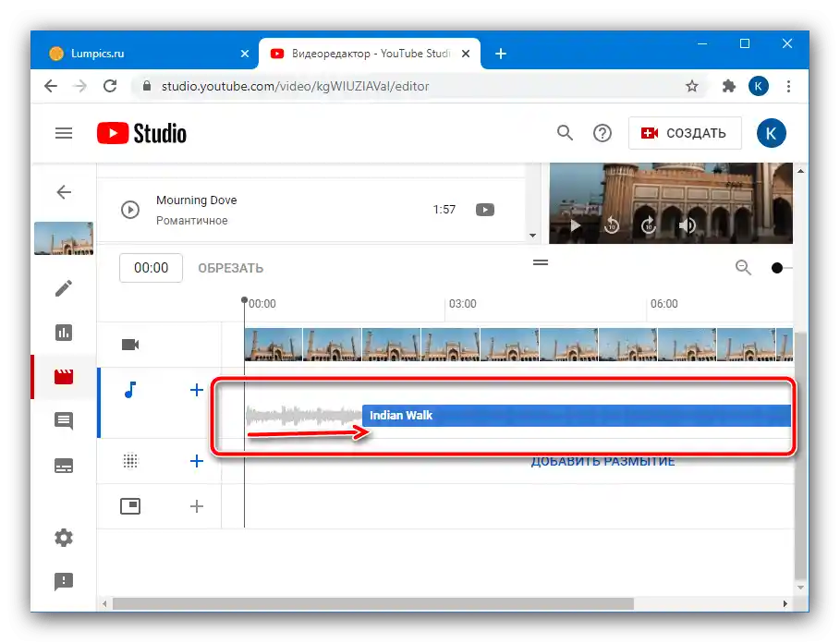This screenshot has width=840, height=643.
Task: Select the Mourning Dove track title
Action: [197, 200]
